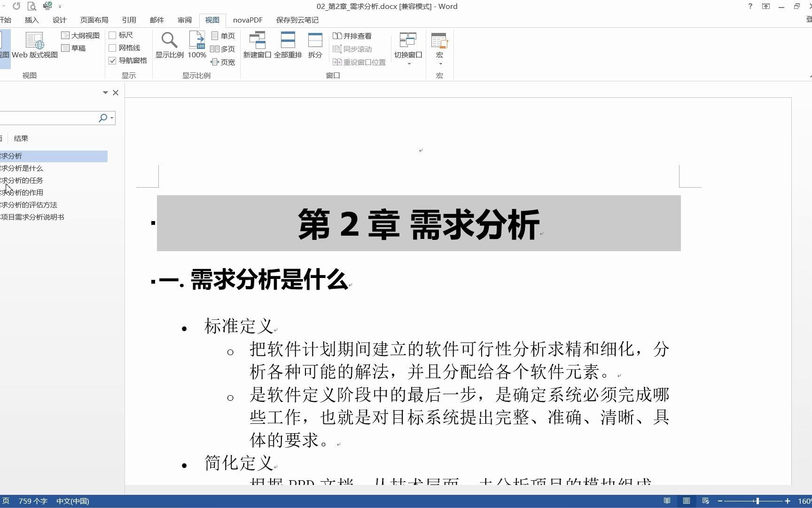Open the Insert tab (插入)
The height and width of the screenshot is (508, 812).
(x=32, y=20)
